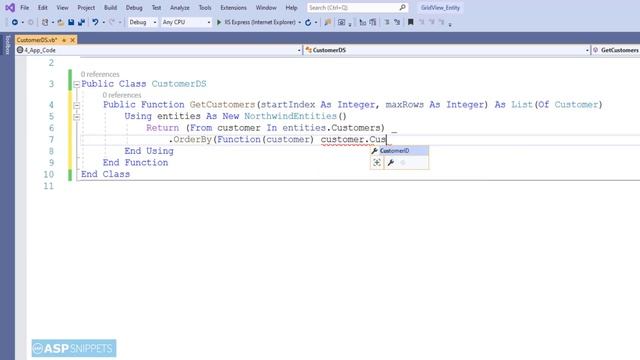Open the CustomerDS type navigation dropdown

pyautogui.click(x=447, y=50)
